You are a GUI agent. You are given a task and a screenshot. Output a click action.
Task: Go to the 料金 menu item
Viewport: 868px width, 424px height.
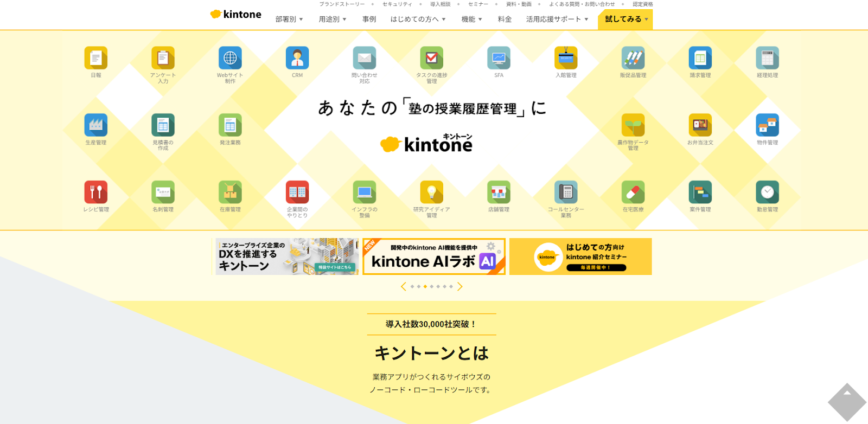[x=505, y=19]
